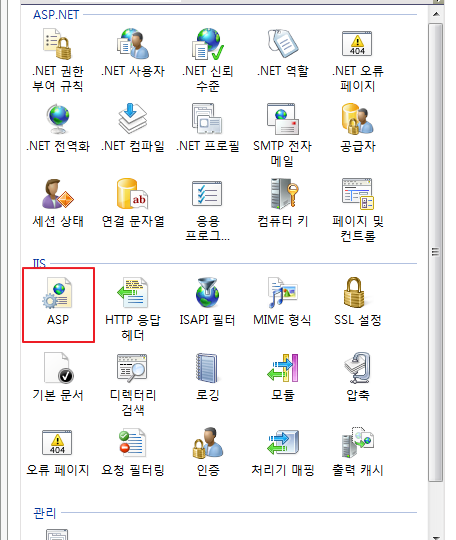Open 세션 상태 feature
The image size is (456, 540).
tap(58, 203)
